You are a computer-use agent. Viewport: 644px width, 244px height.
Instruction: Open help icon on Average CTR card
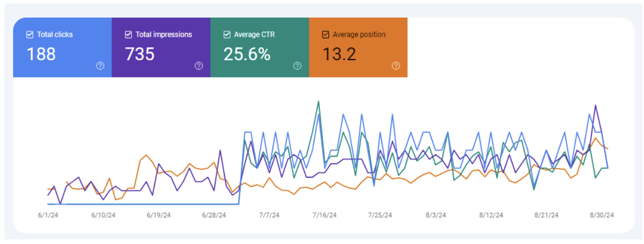coord(297,66)
